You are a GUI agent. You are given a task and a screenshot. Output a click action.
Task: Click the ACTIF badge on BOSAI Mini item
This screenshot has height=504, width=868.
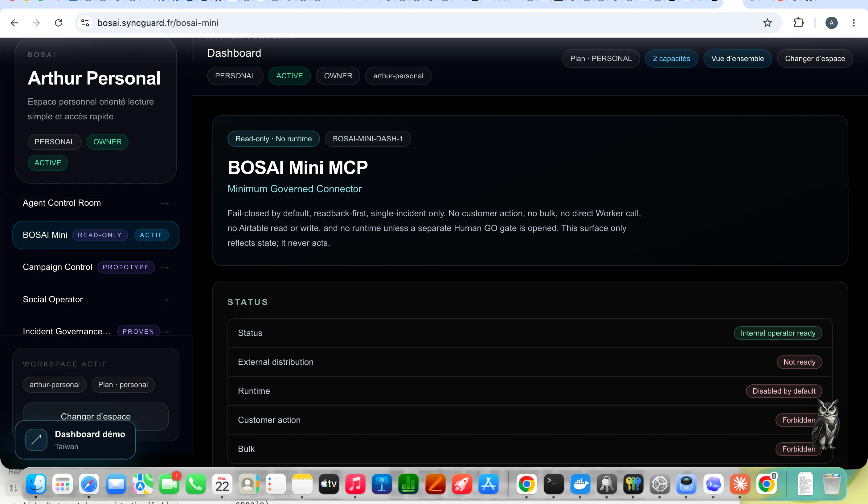151,235
